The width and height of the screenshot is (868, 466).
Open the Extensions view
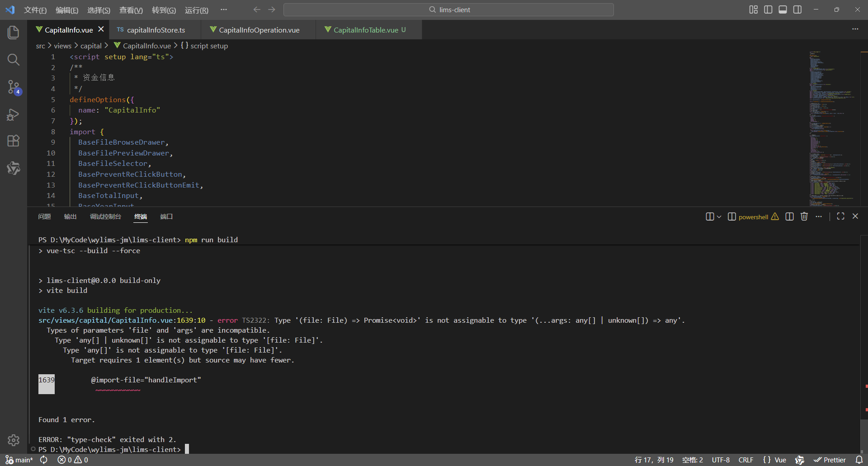14,141
